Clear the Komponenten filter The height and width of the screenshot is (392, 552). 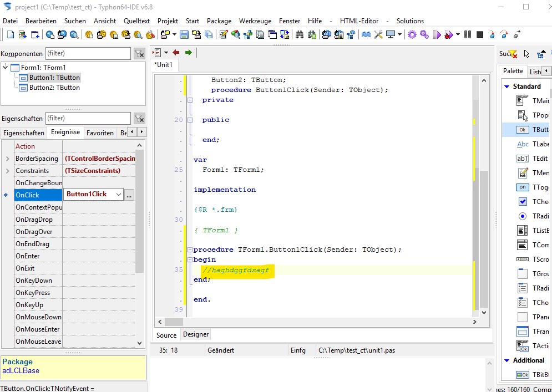139,54
